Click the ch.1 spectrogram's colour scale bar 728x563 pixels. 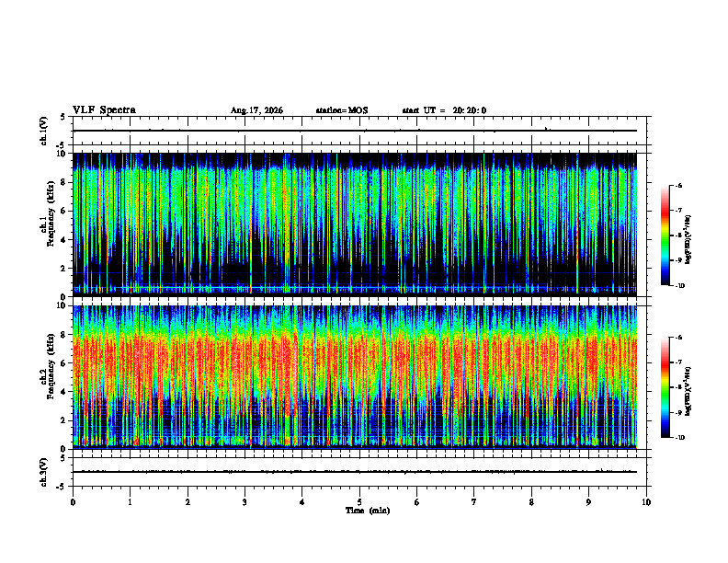(665, 236)
